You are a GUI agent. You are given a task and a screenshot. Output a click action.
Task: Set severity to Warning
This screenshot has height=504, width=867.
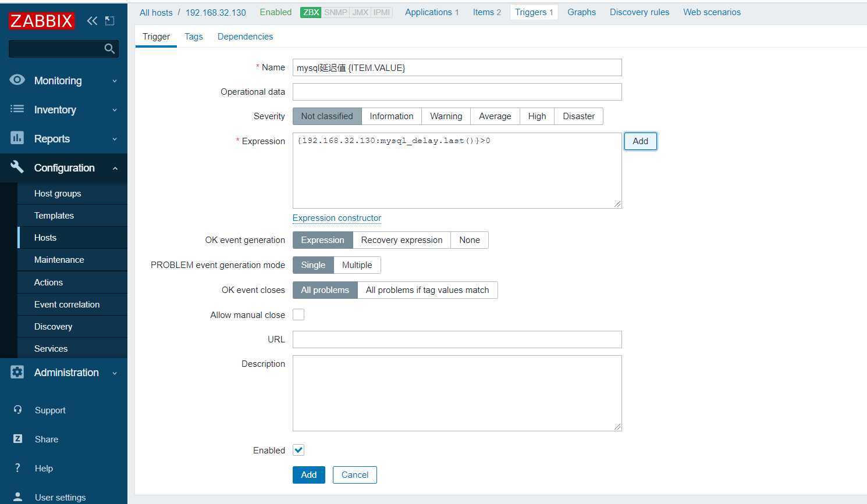click(446, 116)
